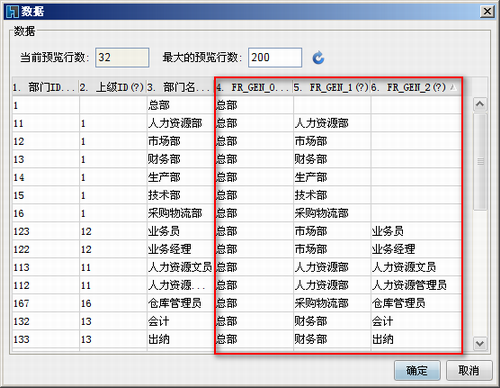The height and width of the screenshot is (388, 500).
Task: Select 部门ID cell with value 11
Action: pyautogui.click(x=46, y=124)
